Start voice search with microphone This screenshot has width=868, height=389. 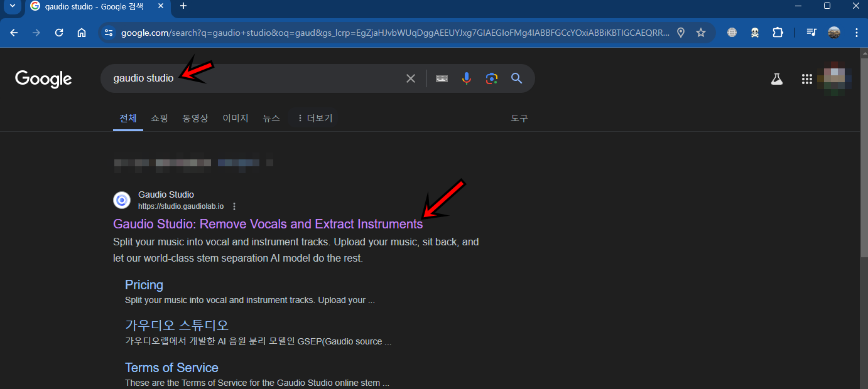(466, 78)
